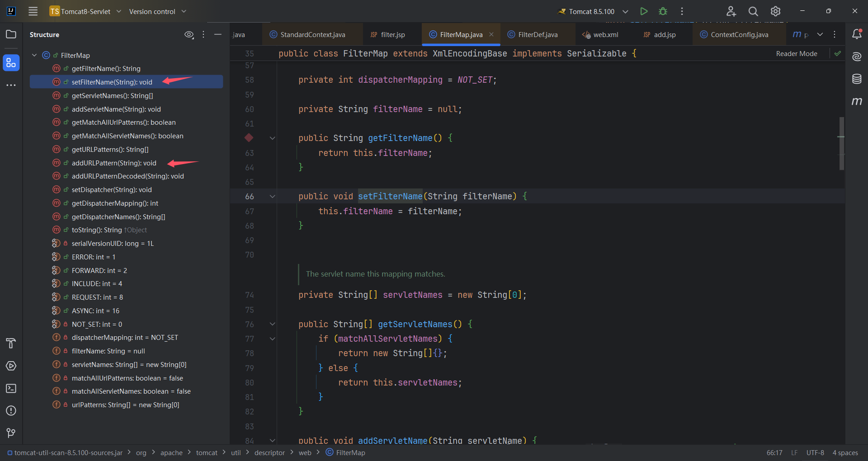
Task: Open the Database tool window
Action: [x=857, y=79]
